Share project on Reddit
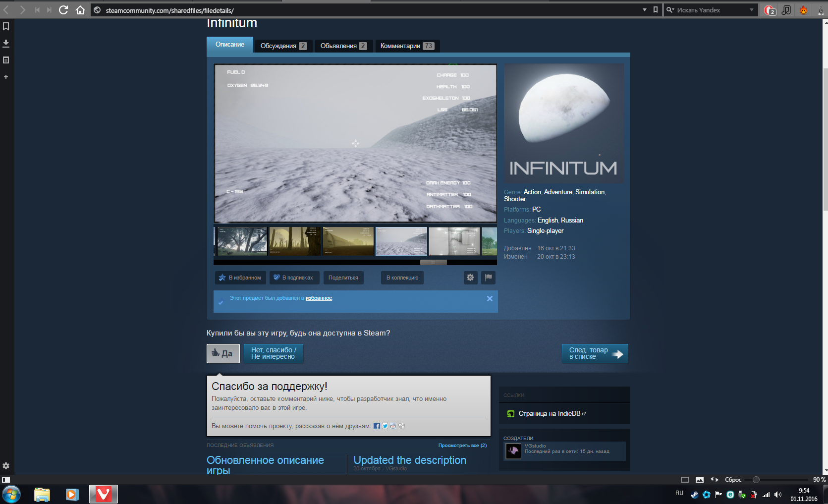Screen dimensions: 828x504 (393, 426)
